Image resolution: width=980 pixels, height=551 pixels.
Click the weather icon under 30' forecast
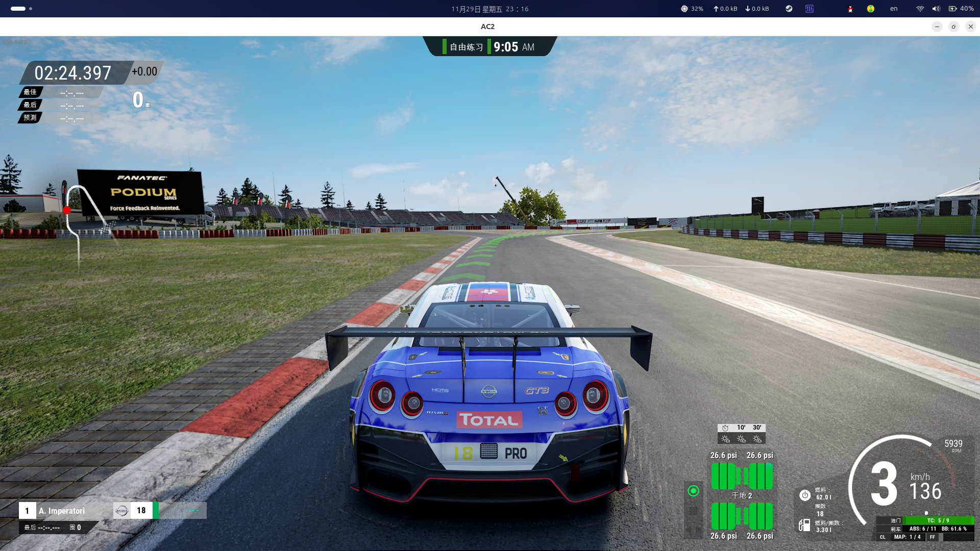[x=757, y=439]
